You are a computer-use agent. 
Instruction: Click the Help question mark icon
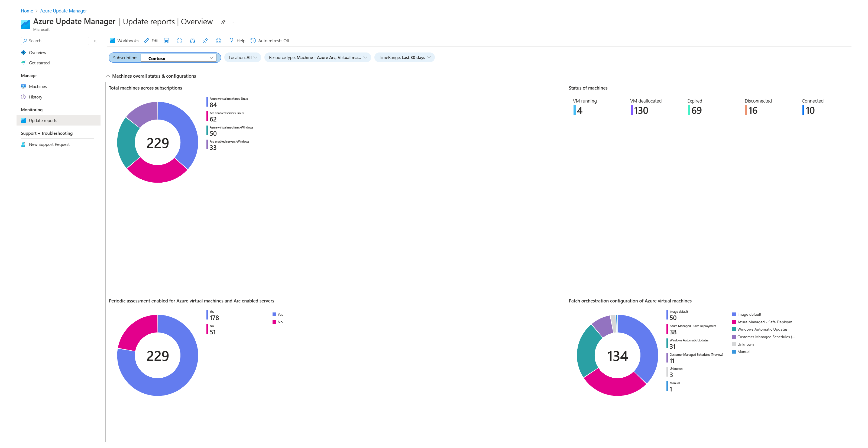point(232,41)
